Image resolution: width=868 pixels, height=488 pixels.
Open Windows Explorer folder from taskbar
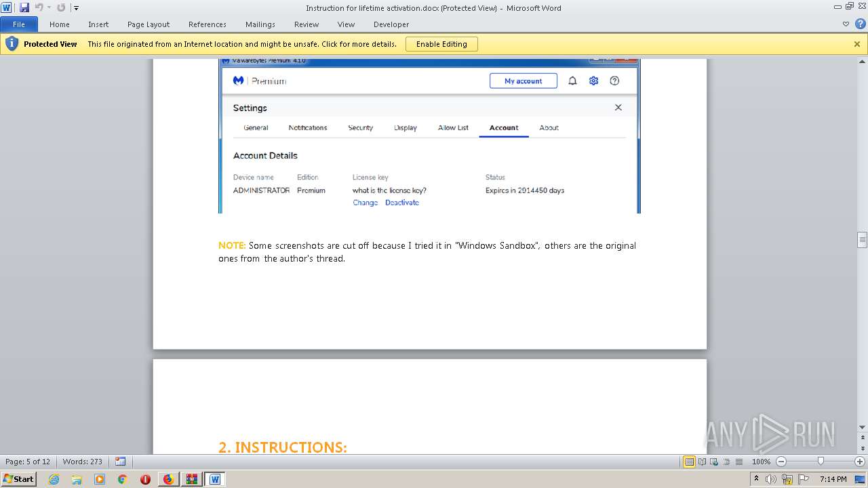(x=77, y=479)
